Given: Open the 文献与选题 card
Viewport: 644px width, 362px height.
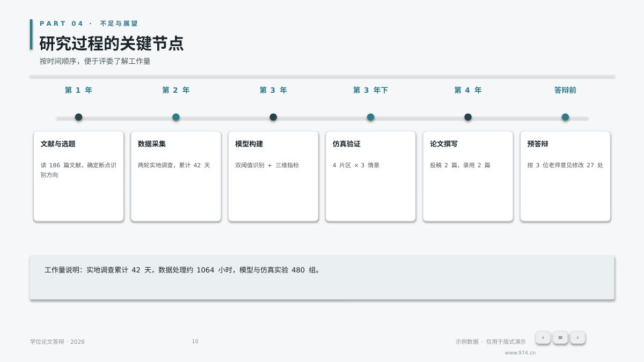Looking at the screenshot, I should (x=78, y=176).
